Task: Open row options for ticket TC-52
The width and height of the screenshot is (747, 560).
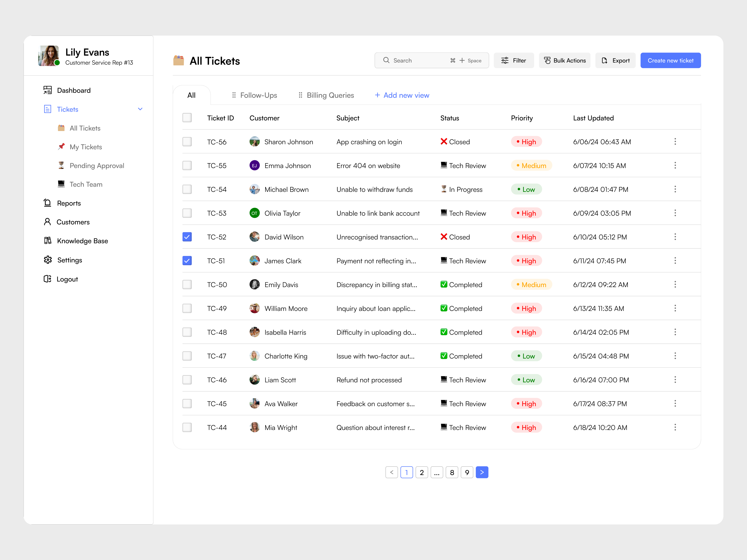Action: [x=675, y=237]
